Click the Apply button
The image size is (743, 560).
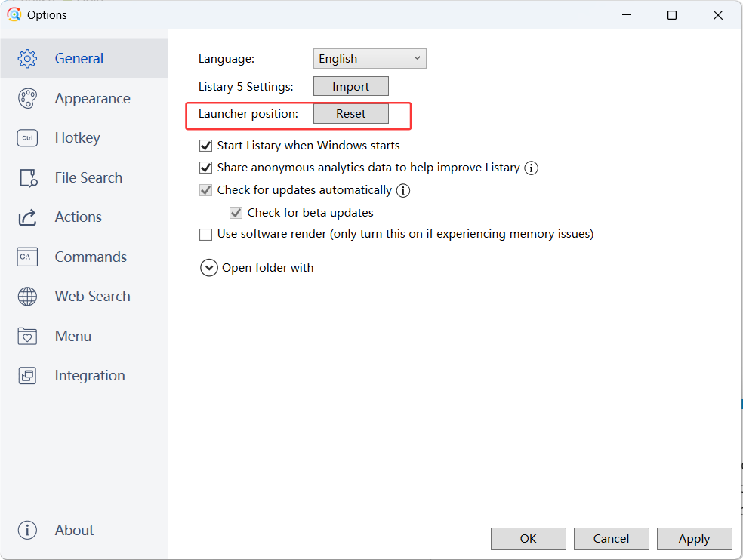[x=694, y=539]
